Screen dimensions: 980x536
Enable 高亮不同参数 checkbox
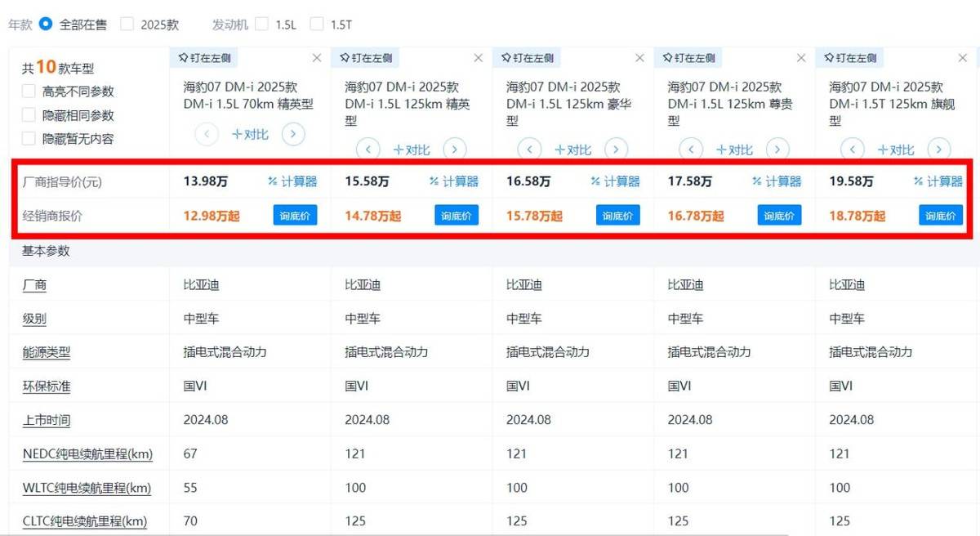[29, 92]
